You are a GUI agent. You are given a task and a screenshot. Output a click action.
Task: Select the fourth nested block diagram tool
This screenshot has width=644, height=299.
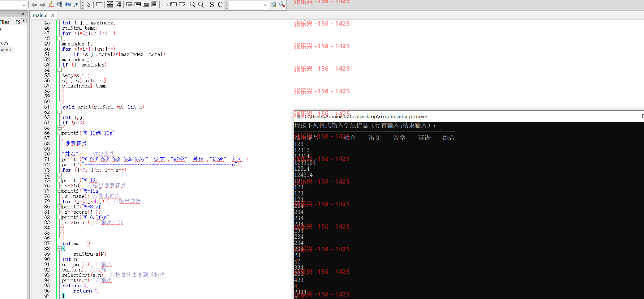[154, 4]
